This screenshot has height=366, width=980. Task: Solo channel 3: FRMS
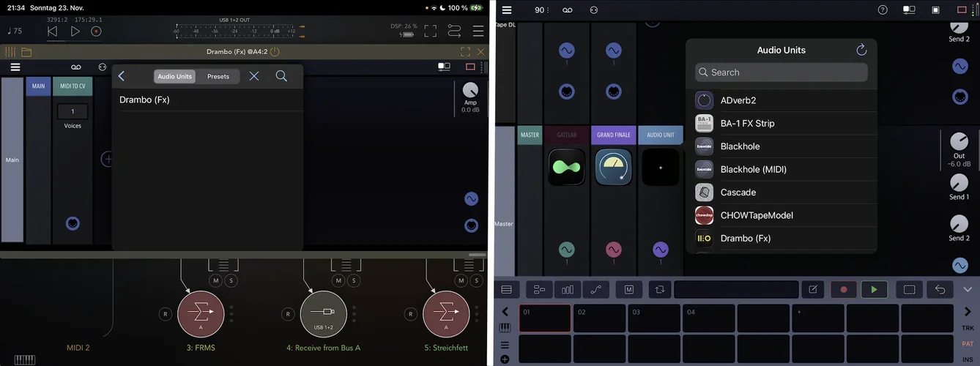231,280
